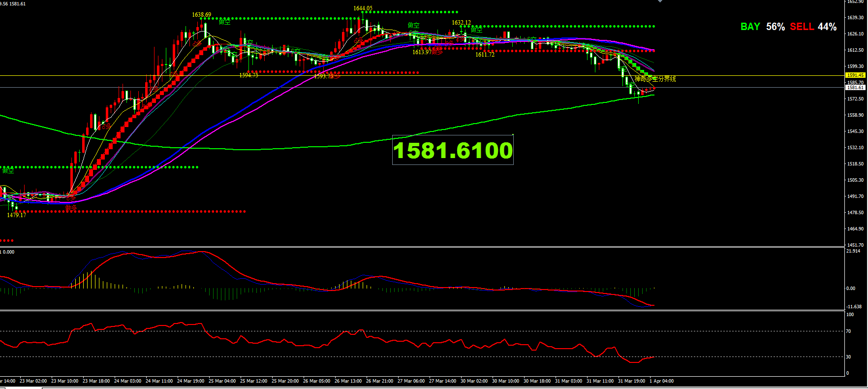Click the 1532.10 price axis value

pos(855,148)
